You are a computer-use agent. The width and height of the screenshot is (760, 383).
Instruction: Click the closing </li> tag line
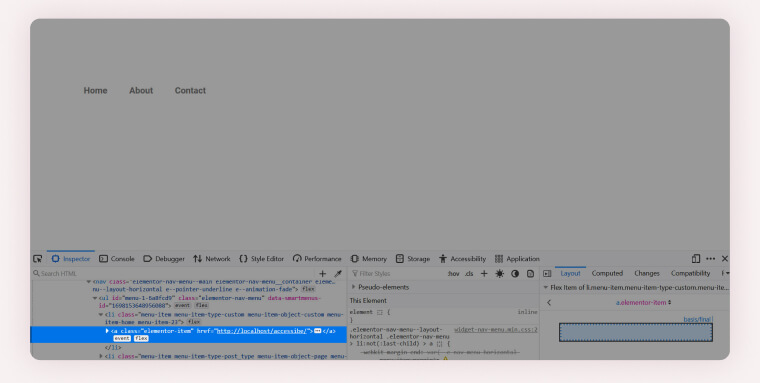tap(113, 348)
